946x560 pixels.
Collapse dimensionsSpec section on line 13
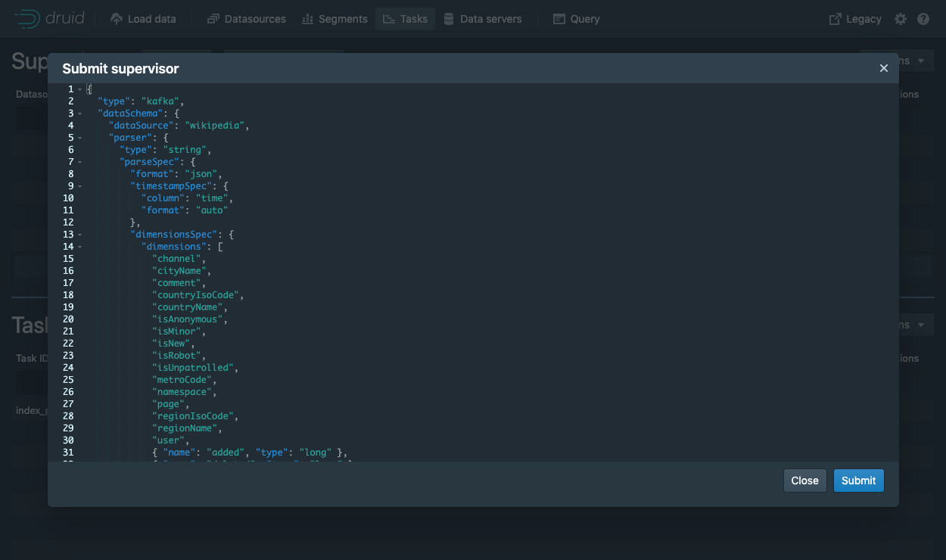point(80,235)
